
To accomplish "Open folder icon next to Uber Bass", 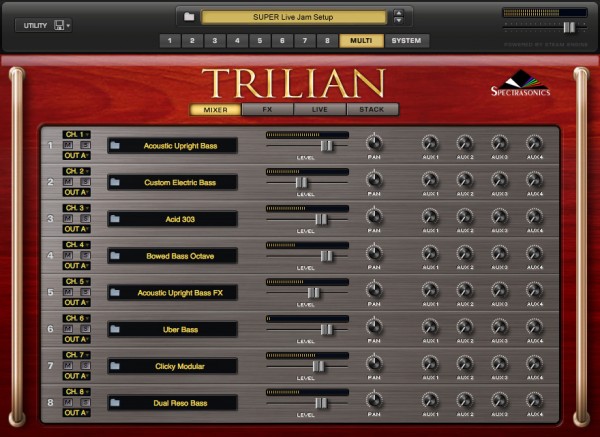I will click(115, 329).
